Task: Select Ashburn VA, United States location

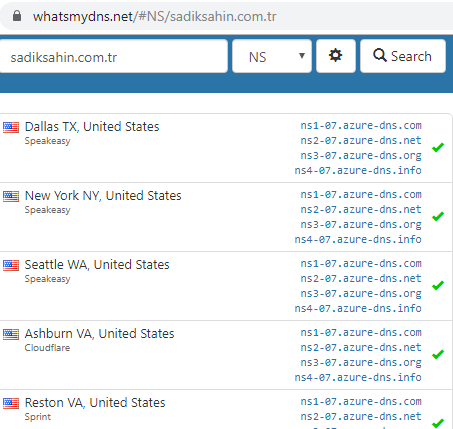Action: (99, 334)
